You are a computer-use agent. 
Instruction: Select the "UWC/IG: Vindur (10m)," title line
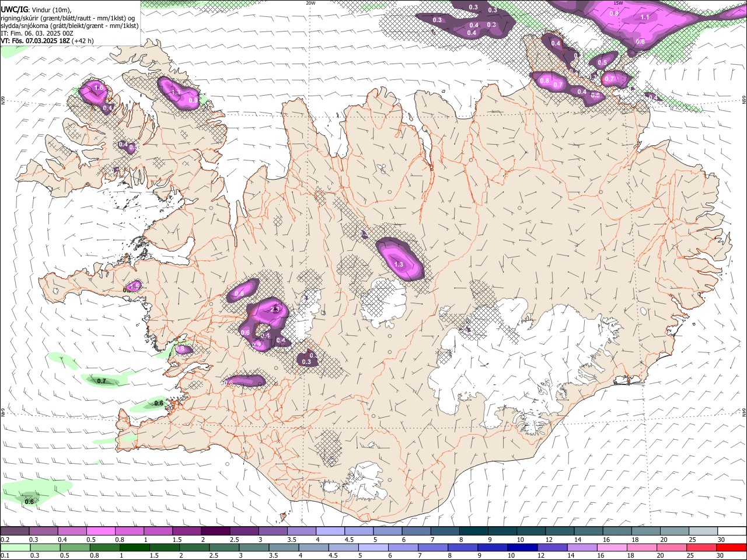36,10
